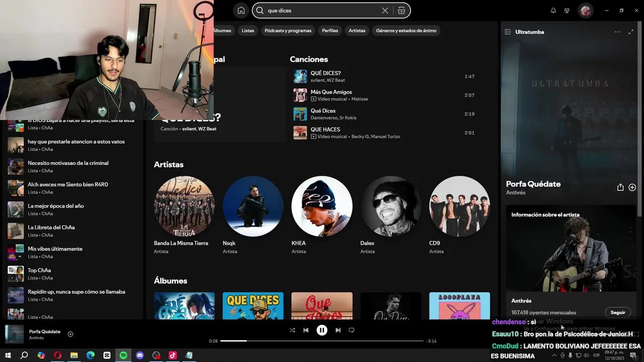Open the Álbumes section heading
Screen dimensions: 644x362
pyautogui.click(x=171, y=281)
